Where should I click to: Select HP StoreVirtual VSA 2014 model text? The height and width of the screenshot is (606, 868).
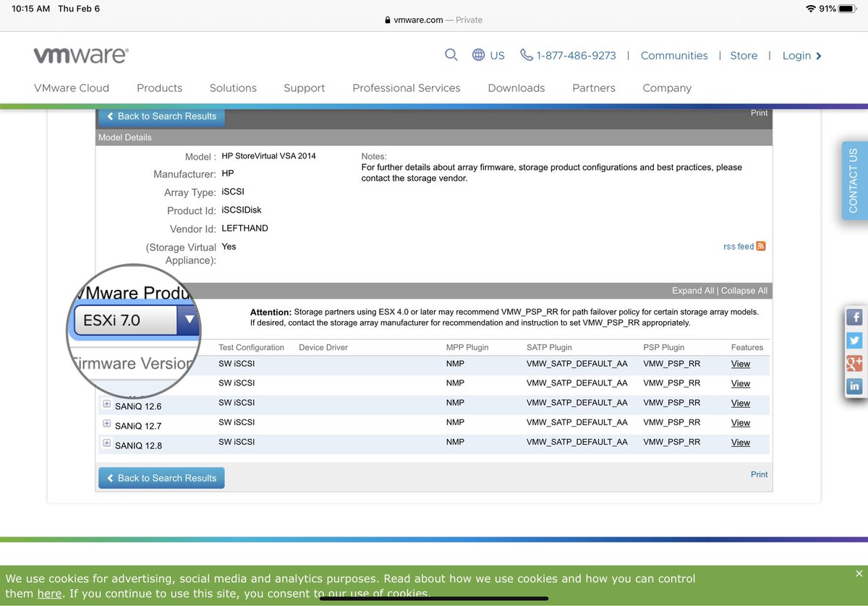pos(268,156)
